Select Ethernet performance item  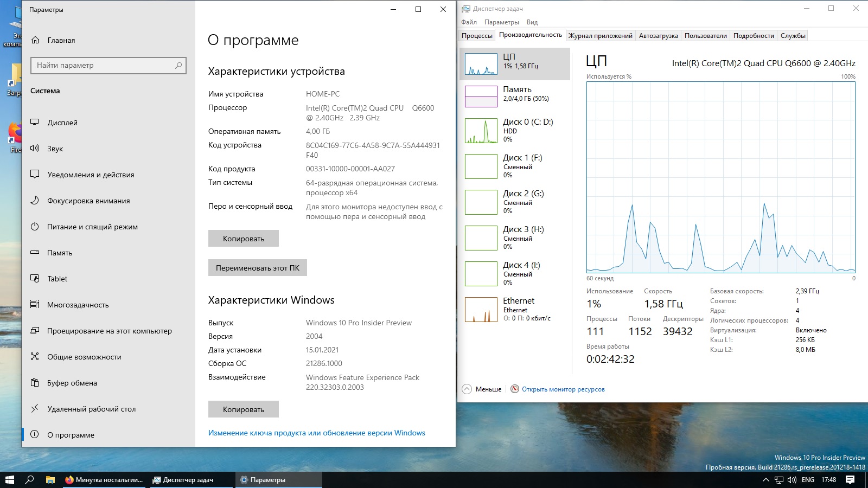(514, 310)
